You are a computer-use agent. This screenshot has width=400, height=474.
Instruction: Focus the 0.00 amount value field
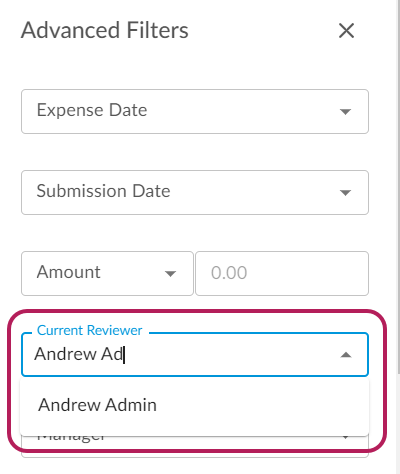282,273
